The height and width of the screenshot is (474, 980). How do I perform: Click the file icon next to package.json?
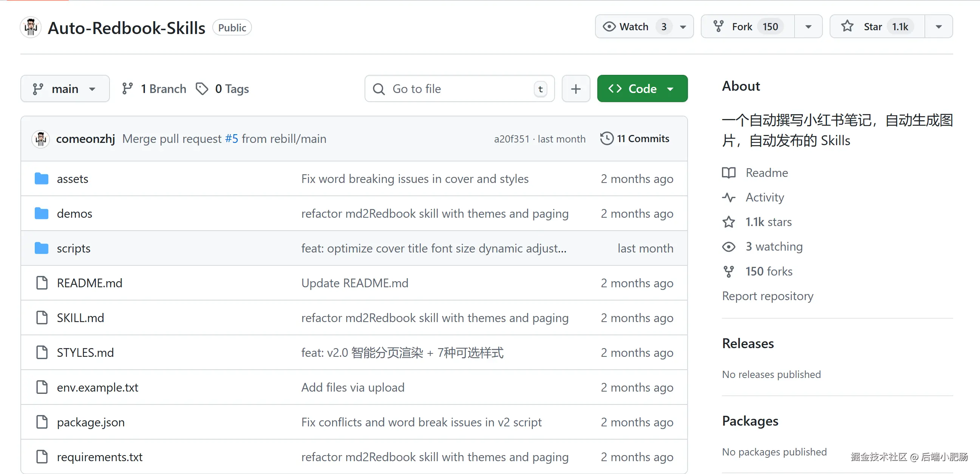click(42, 422)
